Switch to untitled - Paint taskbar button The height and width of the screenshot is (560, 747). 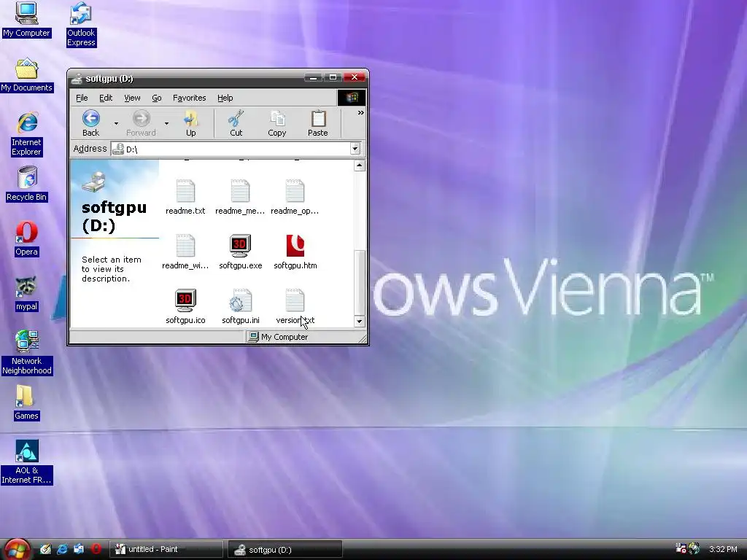click(x=166, y=549)
